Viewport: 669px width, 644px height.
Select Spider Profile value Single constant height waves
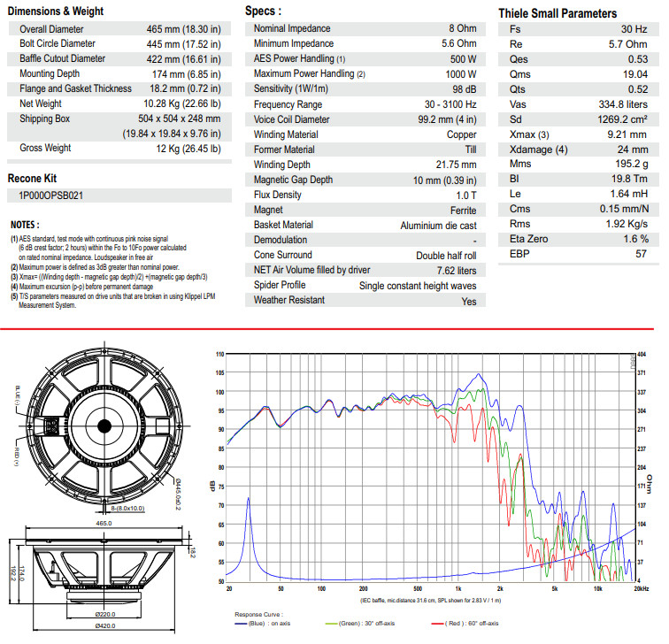point(418,286)
